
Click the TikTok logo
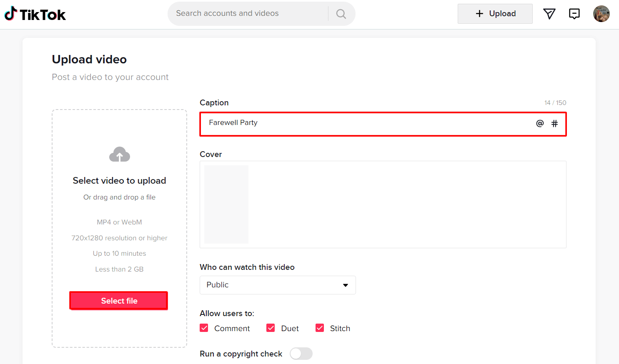coord(35,14)
